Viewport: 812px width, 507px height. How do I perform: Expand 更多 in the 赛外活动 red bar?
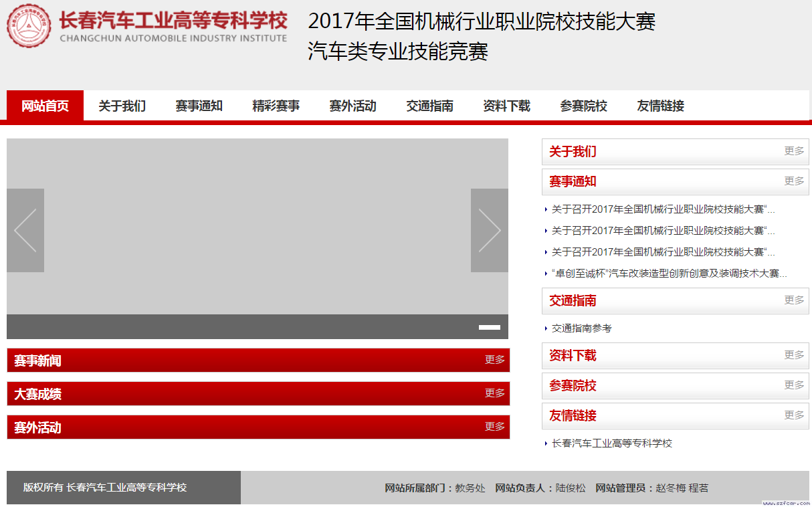[x=494, y=427]
